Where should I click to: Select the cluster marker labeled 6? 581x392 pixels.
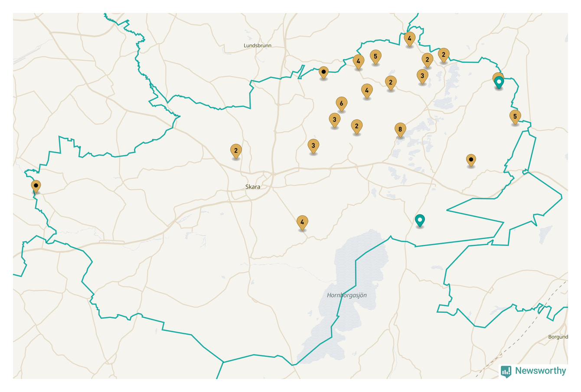coord(341,104)
